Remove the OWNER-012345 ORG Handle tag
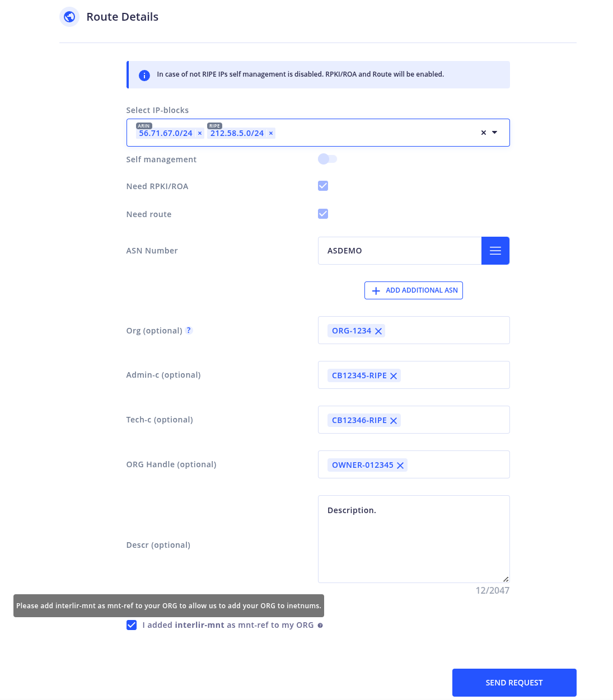Viewport: 613px width, 700px height. [400, 465]
